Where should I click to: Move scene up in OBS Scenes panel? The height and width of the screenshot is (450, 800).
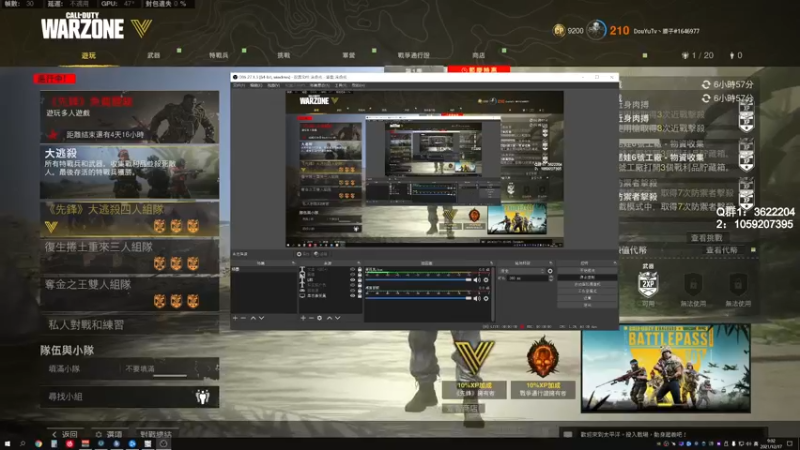point(253,318)
